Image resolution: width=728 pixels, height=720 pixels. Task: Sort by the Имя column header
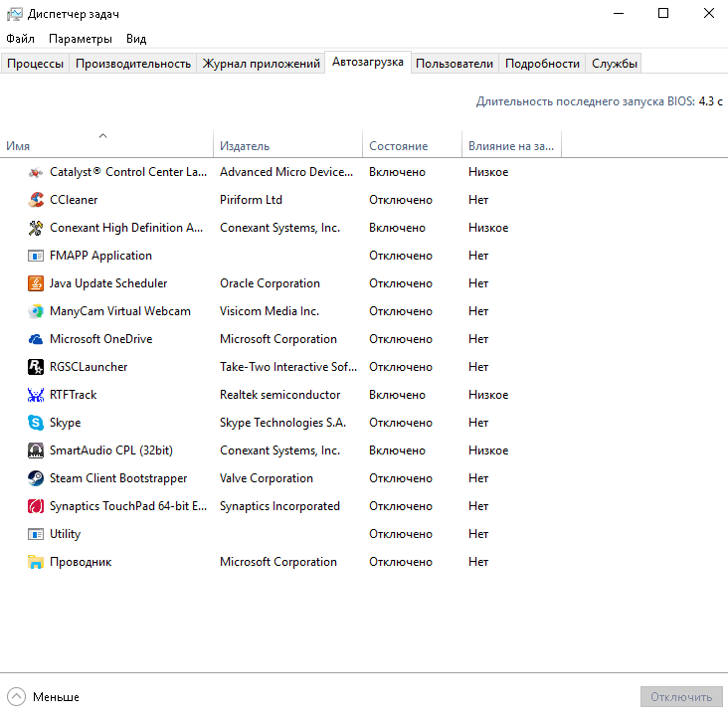(106, 144)
